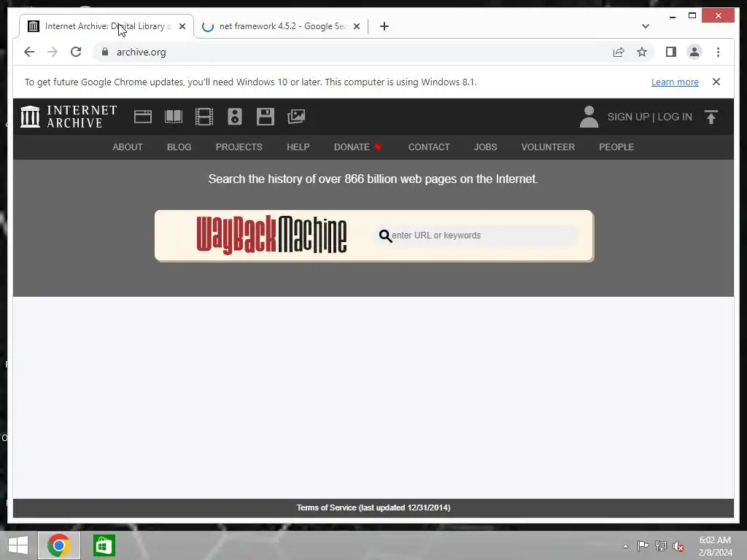Open Action Center flag in tray
The width and height of the screenshot is (747, 560).
643,546
